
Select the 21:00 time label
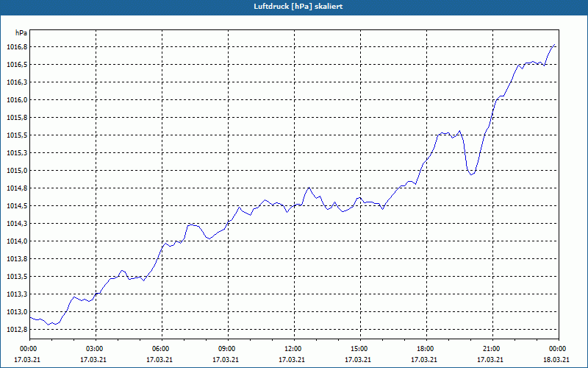[x=492, y=349]
